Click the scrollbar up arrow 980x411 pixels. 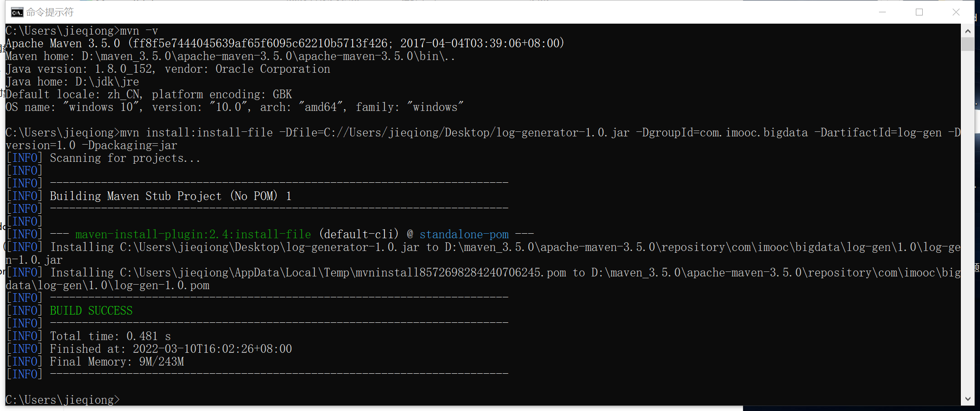pos(968,31)
